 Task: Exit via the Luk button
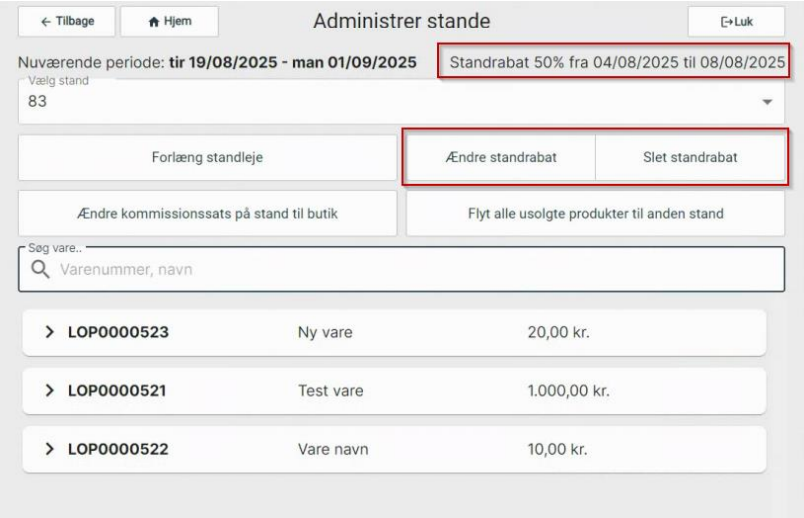click(736, 21)
